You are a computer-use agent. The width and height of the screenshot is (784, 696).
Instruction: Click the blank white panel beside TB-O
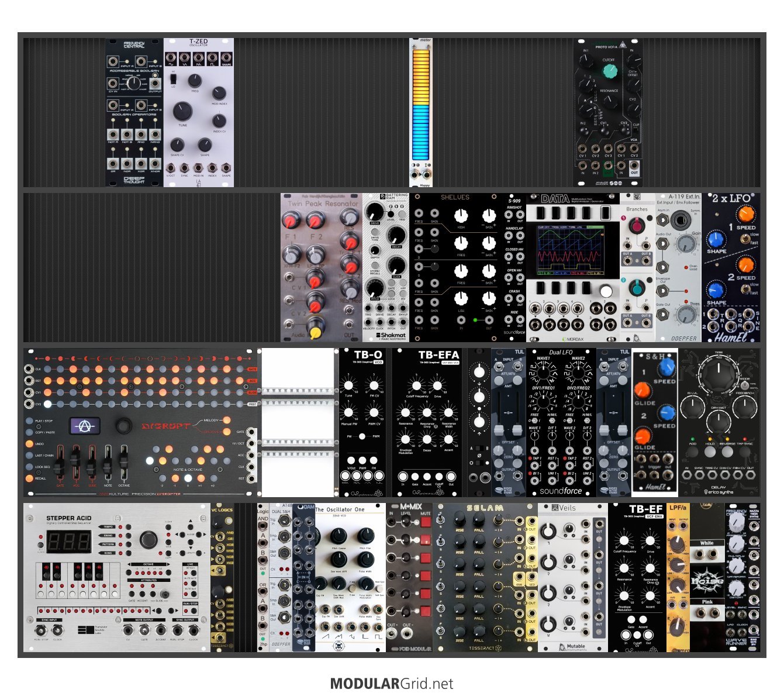(x=298, y=422)
